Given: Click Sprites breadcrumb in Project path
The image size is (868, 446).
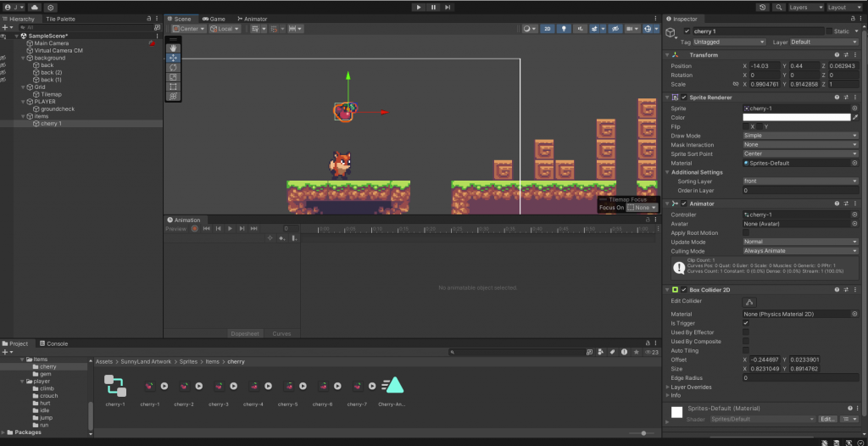Looking at the screenshot, I should [188, 362].
